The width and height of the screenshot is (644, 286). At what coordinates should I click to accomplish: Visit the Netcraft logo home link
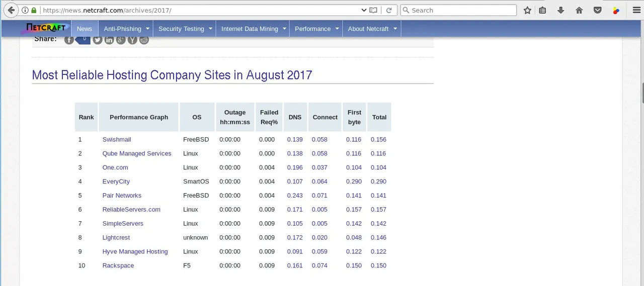tap(45, 28)
